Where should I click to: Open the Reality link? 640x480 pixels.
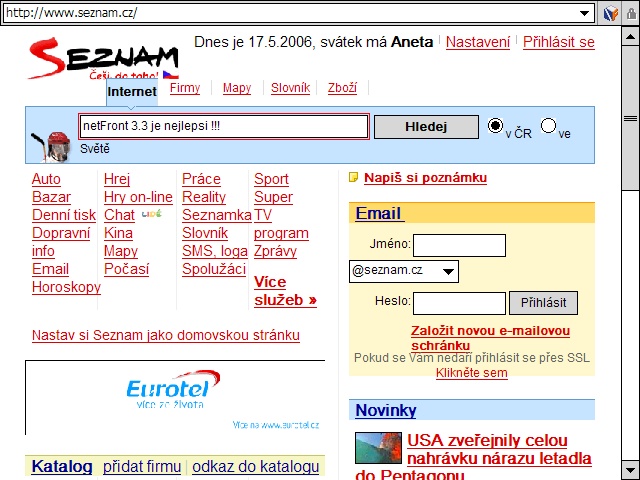pos(204,197)
